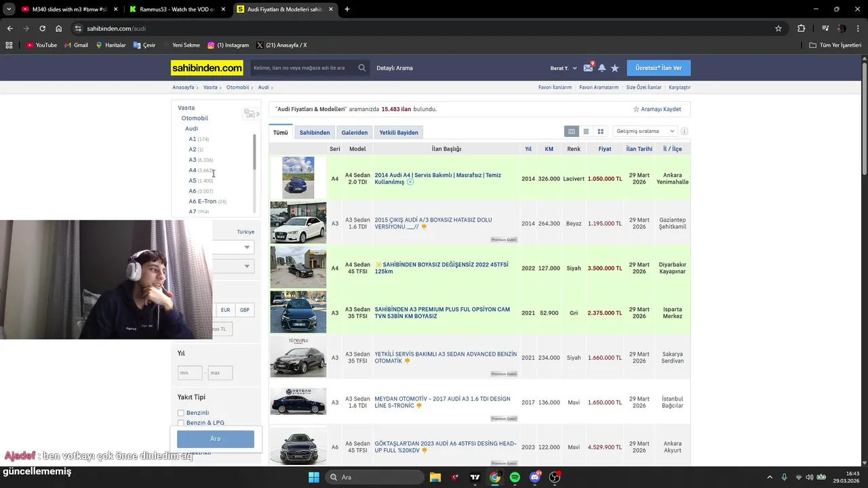
Task: Click the Ücretsiz İlan Ver button
Action: (x=659, y=68)
